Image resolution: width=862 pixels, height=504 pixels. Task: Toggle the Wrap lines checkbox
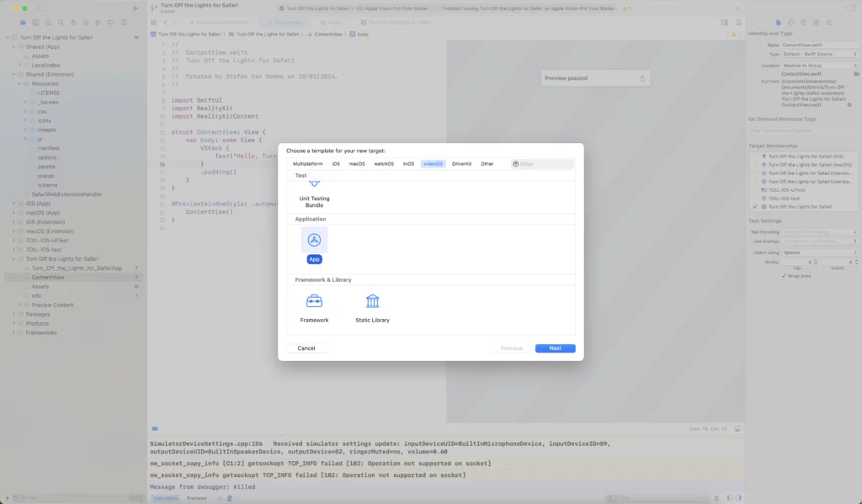click(784, 276)
